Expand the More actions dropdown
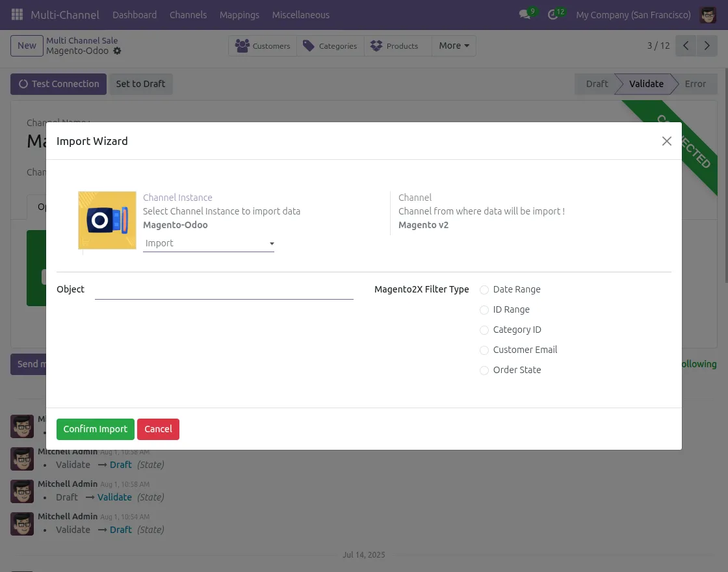728x572 pixels. click(454, 45)
